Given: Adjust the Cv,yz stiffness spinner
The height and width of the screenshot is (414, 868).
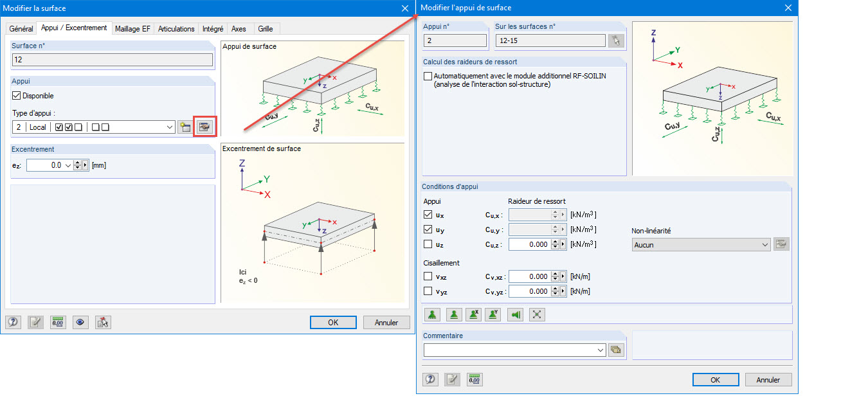Looking at the screenshot, I should pyautogui.click(x=556, y=291).
